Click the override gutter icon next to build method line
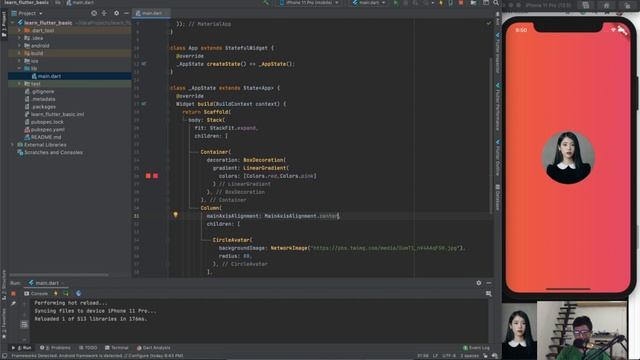640x360 pixels. (x=144, y=104)
